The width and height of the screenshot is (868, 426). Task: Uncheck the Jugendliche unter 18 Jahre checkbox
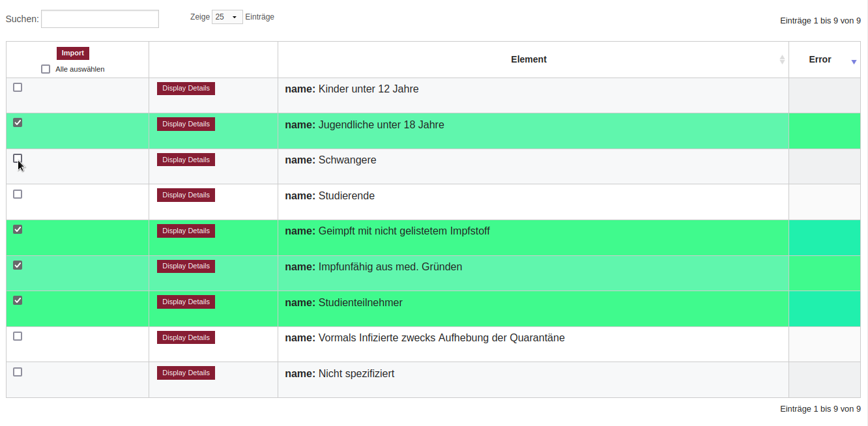(18, 122)
